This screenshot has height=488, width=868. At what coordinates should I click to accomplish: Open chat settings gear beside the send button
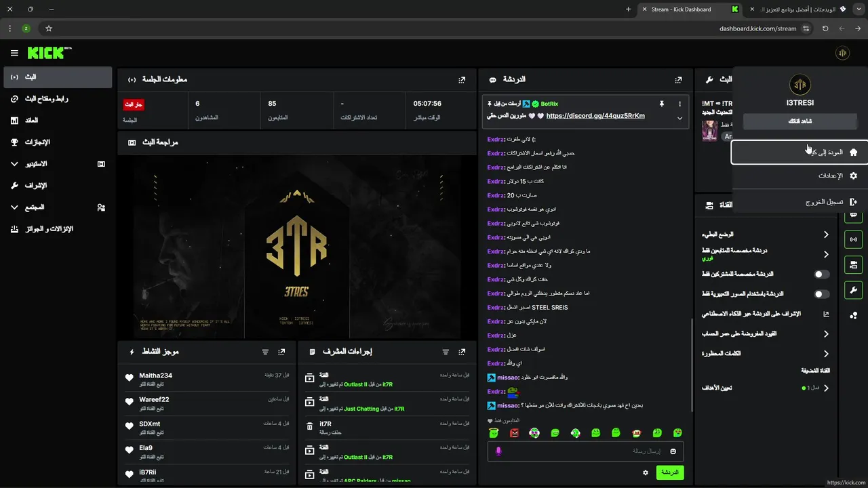click(646, 472)
